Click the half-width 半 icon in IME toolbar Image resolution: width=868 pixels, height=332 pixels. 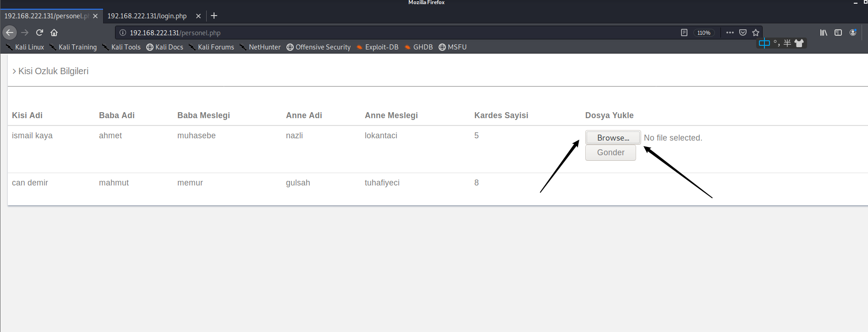click(x=787, y=43)
